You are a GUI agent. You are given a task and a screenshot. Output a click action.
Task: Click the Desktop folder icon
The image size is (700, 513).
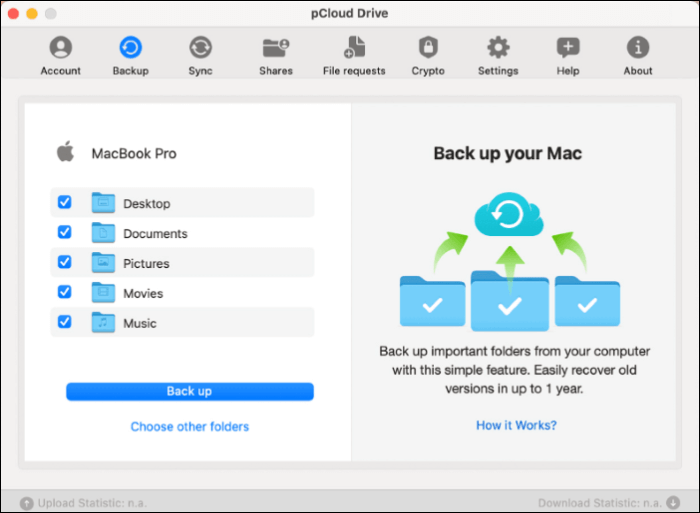tap(103, 203)
